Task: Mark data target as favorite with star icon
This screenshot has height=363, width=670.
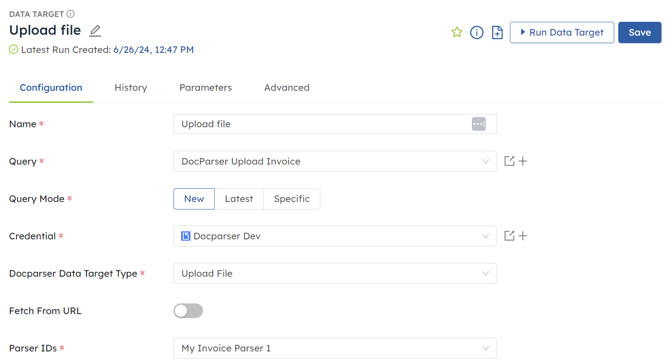Action: point(457,32)
